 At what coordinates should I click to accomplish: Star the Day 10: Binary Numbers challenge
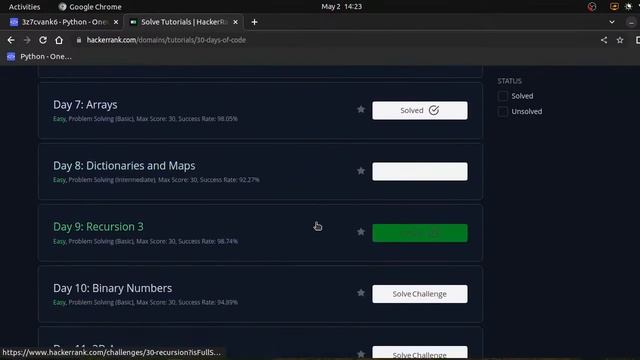(x=361, y=293)
